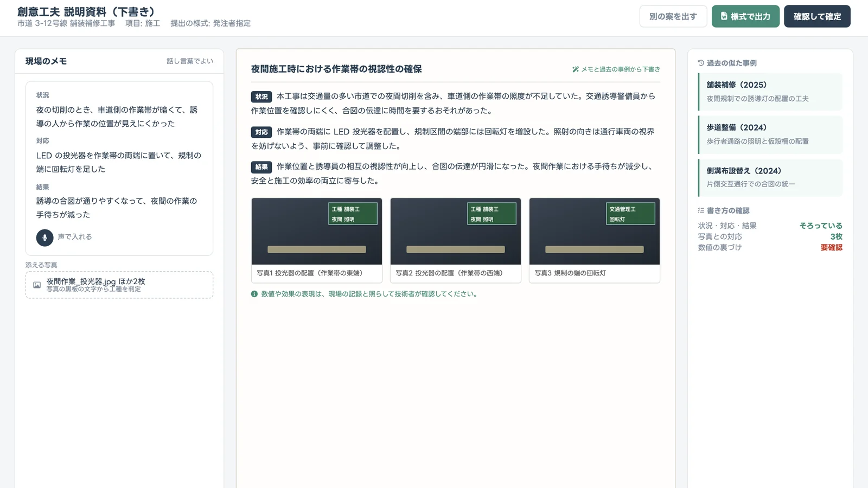Click the attached photo box 夜間作業_投光器.jpg ほか2枚
Screen dimensions: 868x488
(x=119, y=285)
